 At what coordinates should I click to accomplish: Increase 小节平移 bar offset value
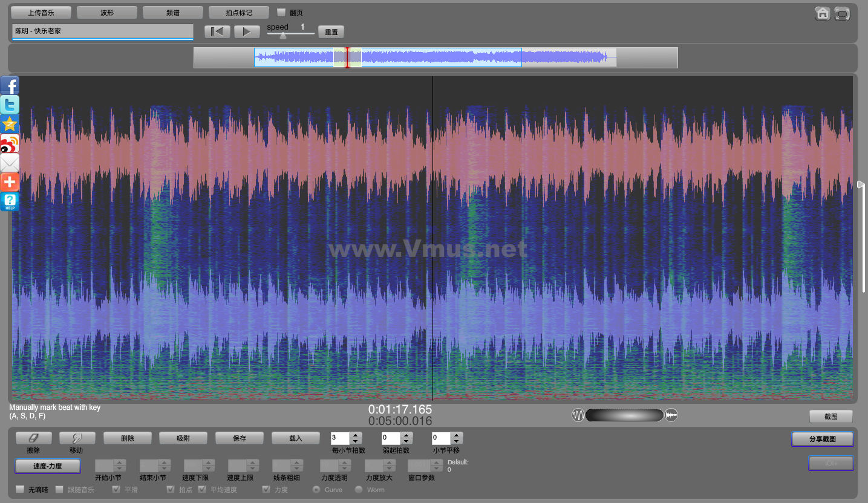457,435
